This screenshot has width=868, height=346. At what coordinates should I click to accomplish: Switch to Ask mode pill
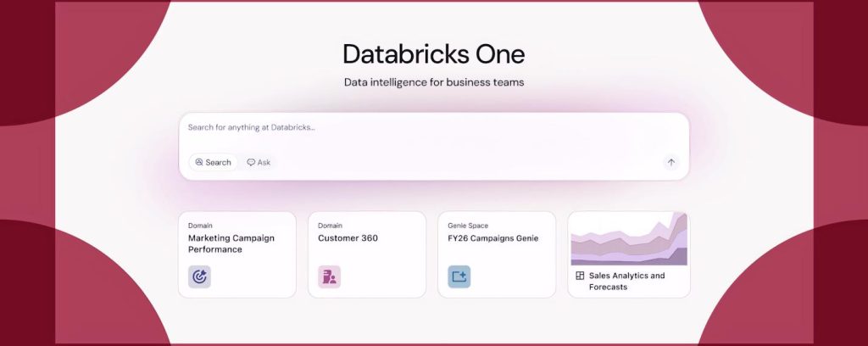259,162
